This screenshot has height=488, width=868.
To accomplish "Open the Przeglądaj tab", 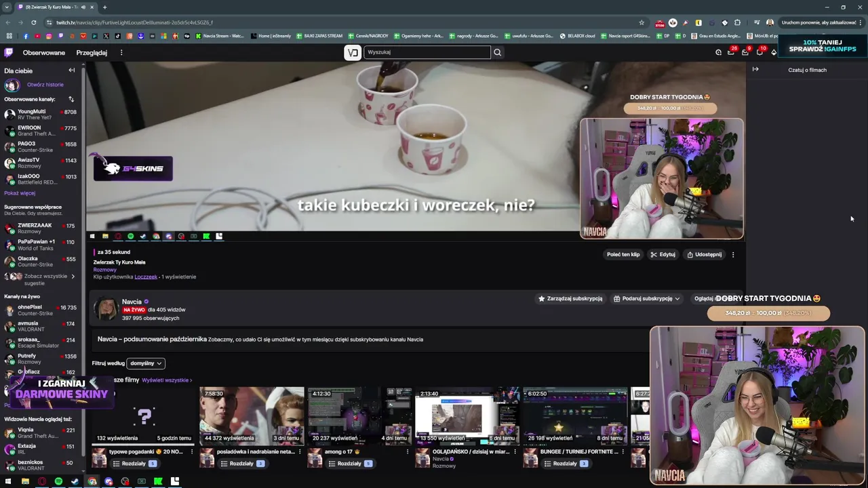I will pos(92,52).
